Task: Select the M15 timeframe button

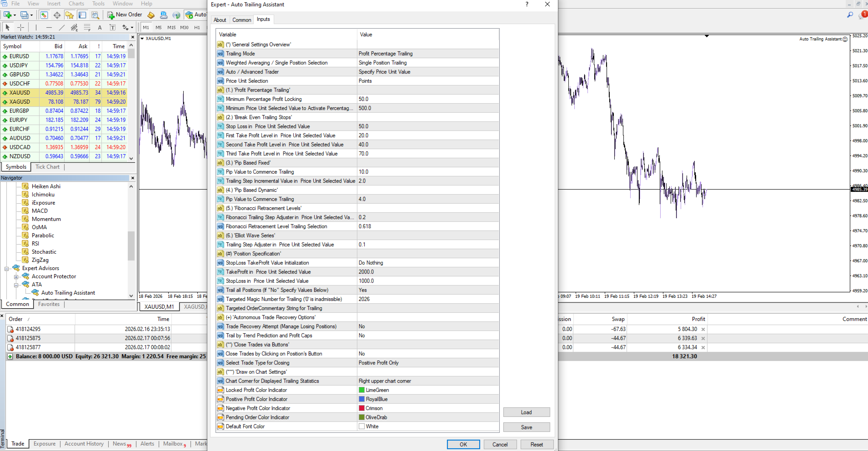Action: pos(171,28)
